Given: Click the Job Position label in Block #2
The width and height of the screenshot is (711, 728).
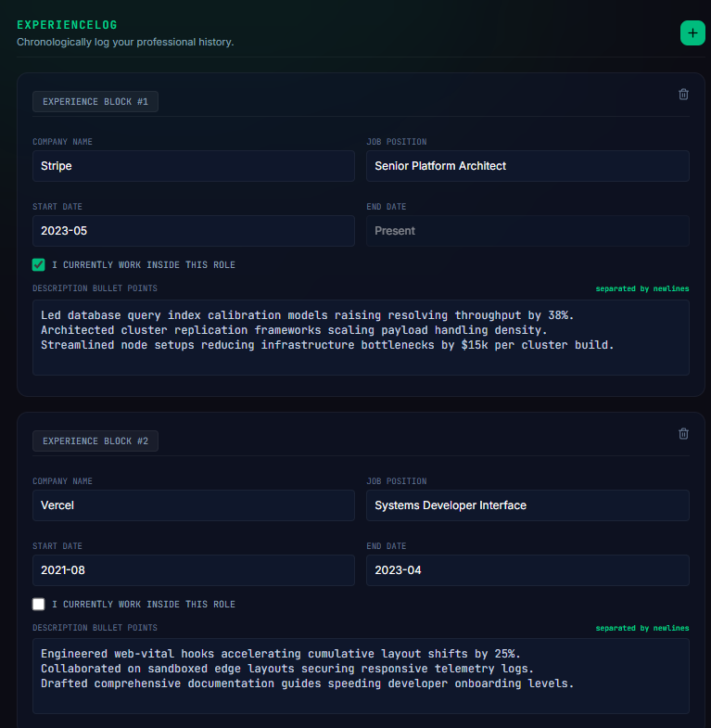Looking at the screenshot, I should (x=397, y=481).
